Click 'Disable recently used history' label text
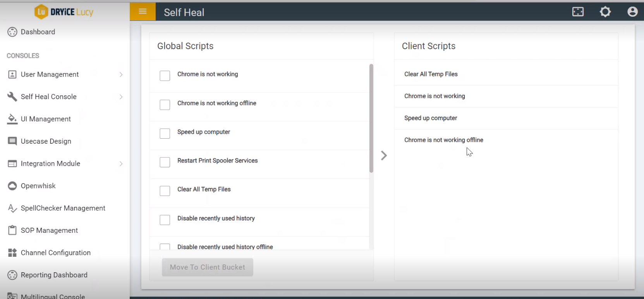This screenshot has width=644, height=299. point(216,218)
